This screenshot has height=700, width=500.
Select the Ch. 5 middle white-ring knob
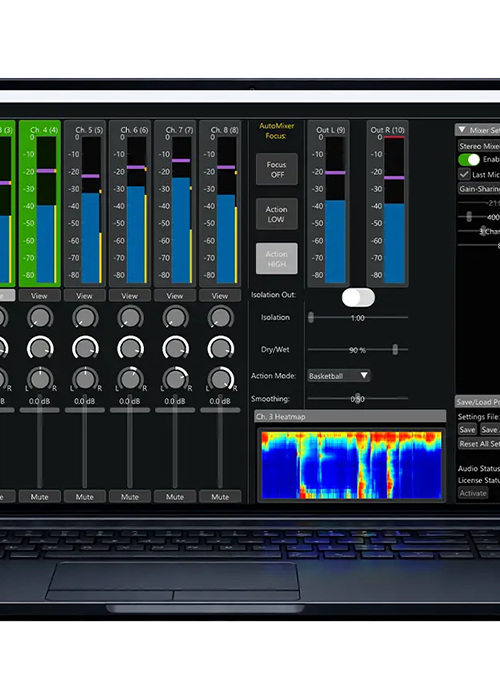click(85, 348)
